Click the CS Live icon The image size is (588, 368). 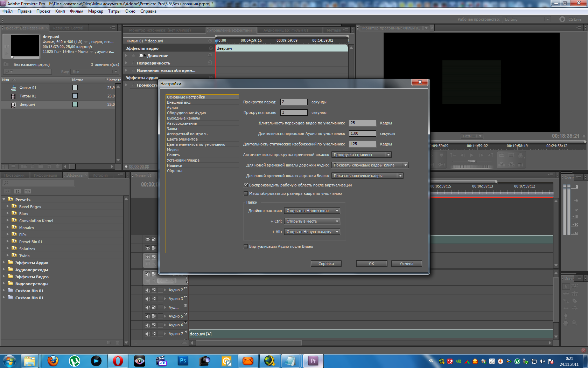[562, 19]
